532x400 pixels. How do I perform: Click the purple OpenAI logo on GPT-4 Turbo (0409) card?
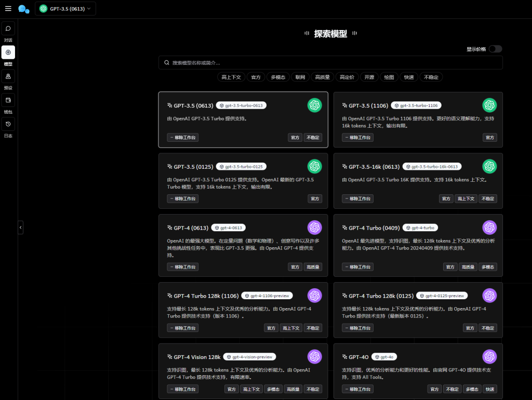click(489, 228)
